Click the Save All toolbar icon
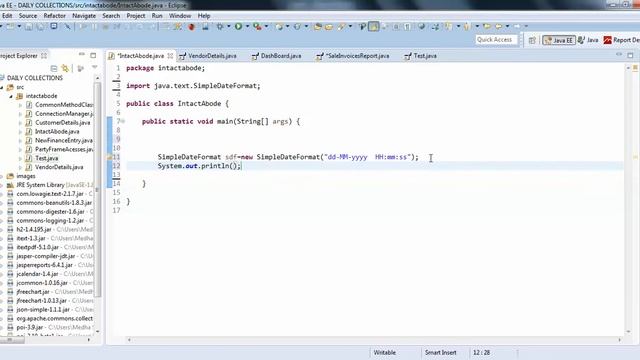 click(x=40, y=27)
